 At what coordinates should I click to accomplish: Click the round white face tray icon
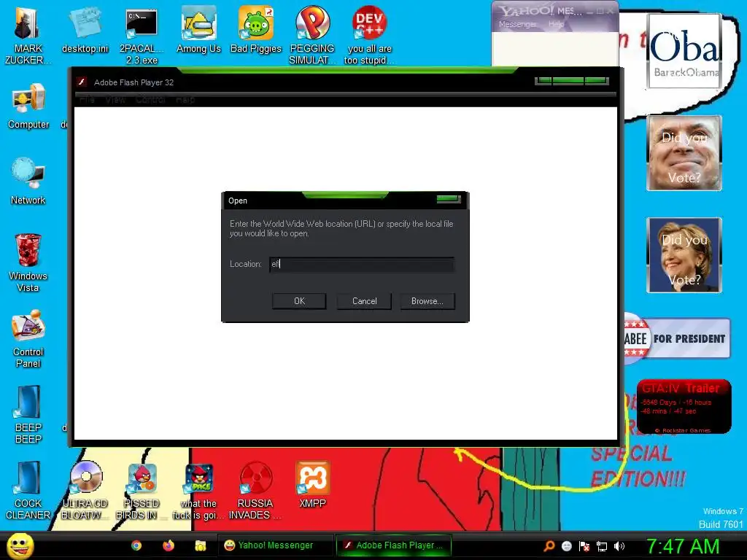(x=566, y=545)
